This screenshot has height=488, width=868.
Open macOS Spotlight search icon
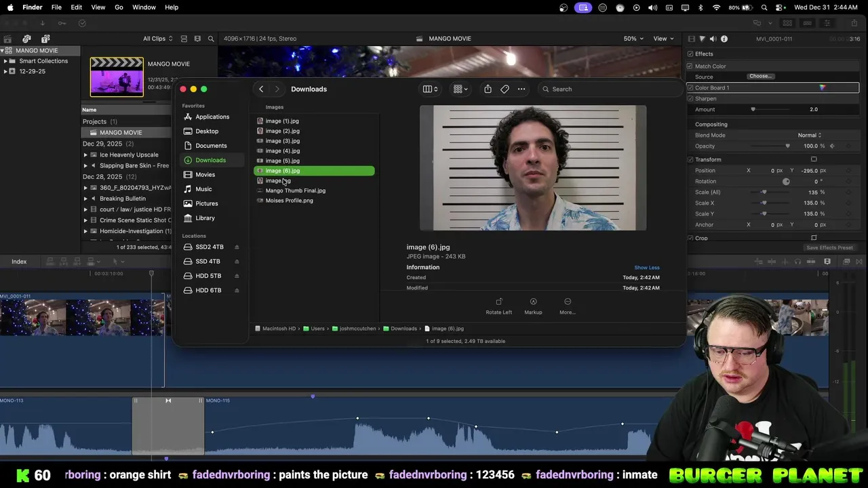coord(764,7)
